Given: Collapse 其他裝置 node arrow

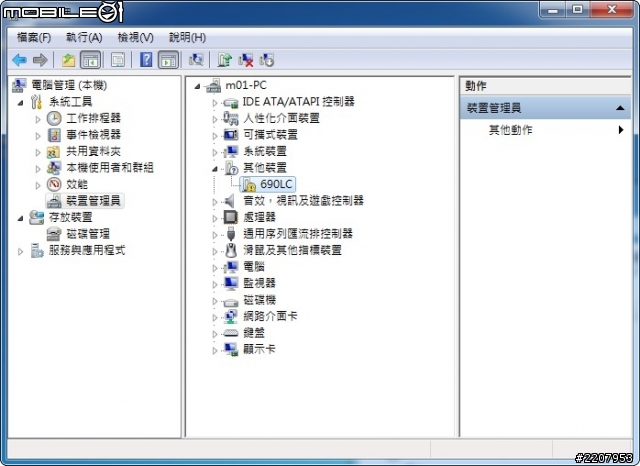Looking at the screenshot, I should coord(215,169).
